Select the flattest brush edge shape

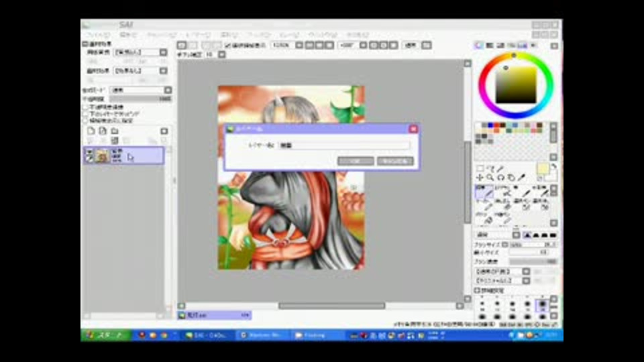point(553,235)
